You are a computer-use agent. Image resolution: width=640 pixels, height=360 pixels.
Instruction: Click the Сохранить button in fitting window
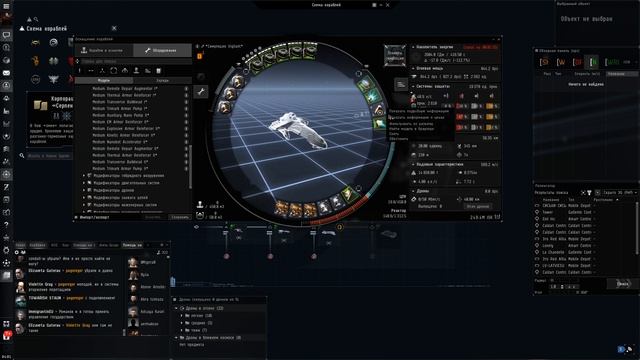pyautogui.click(x=180, y=217)
